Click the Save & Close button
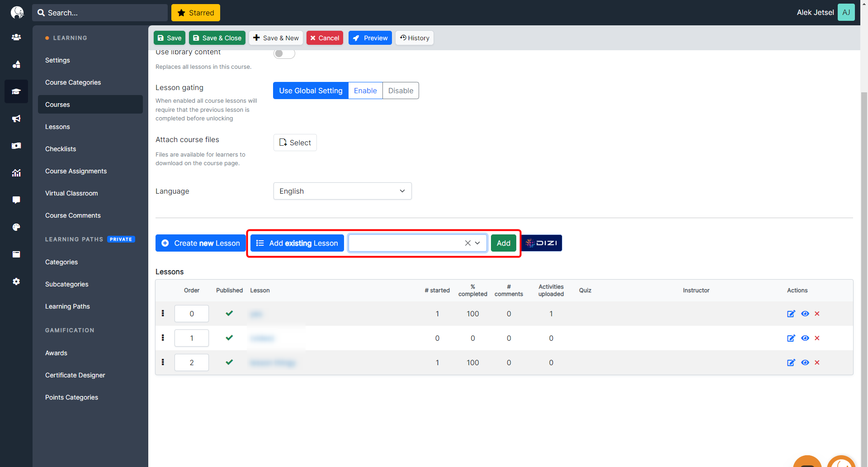Screen dimensions: 868x467 pyautogui.click(x=217, y=38)
